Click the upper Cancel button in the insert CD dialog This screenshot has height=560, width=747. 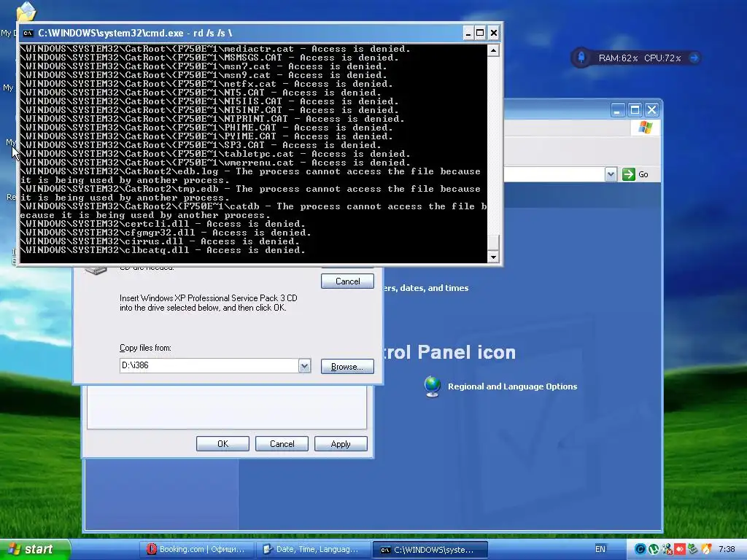(347, 281)
